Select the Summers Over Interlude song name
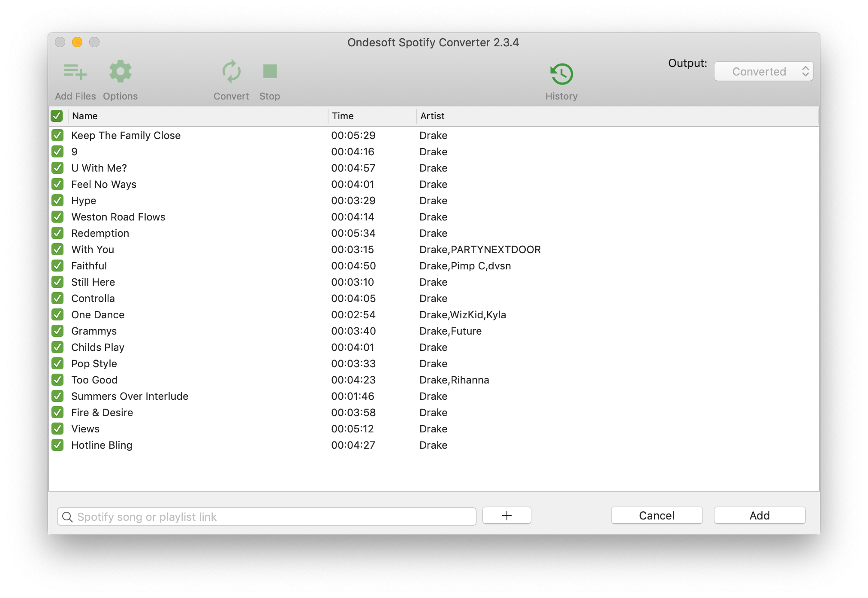868x598 pixels. point(130,396)
